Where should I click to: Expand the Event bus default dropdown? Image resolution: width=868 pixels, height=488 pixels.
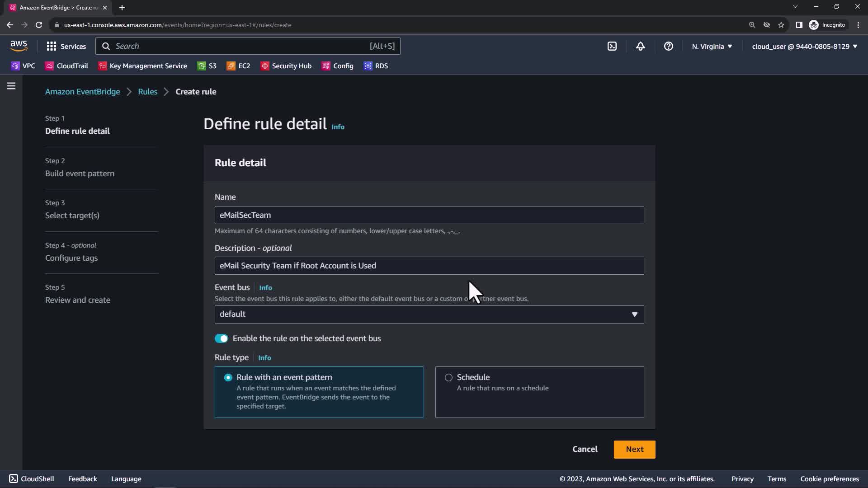click(x=429, y=314)
